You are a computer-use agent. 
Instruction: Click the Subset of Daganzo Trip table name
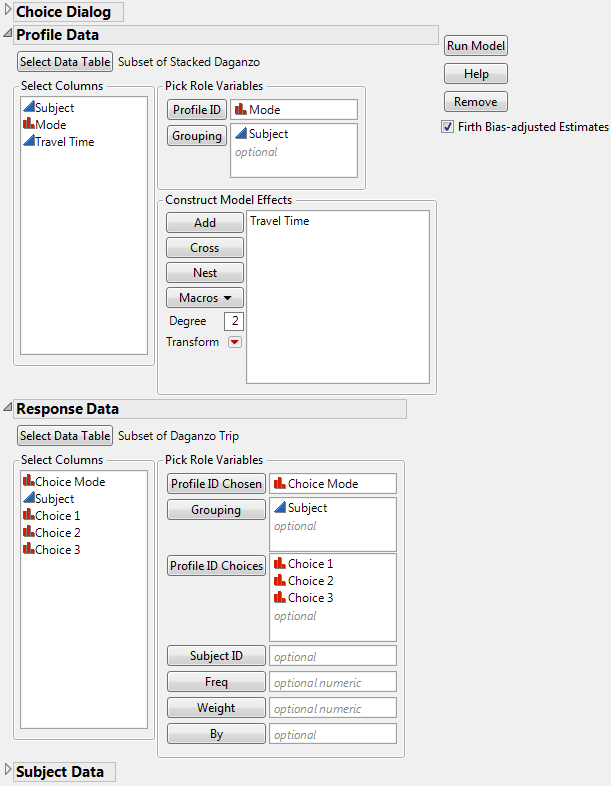tap(178, 436)
